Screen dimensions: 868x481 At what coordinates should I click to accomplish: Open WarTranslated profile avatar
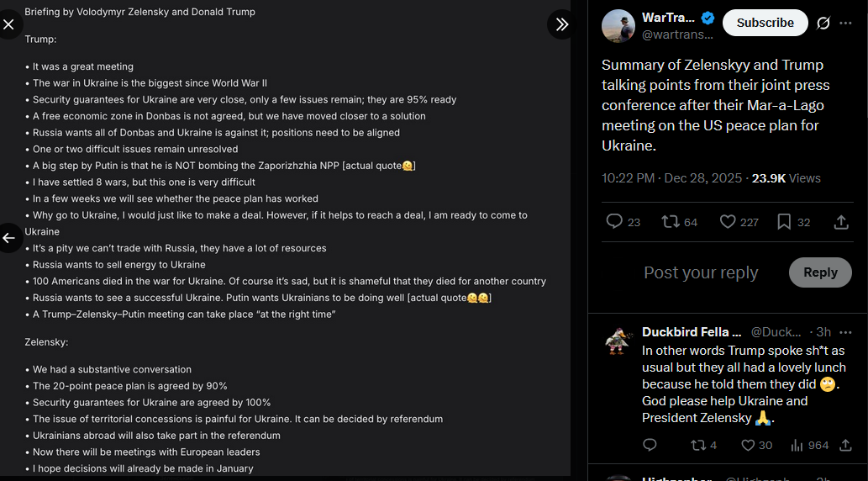[618, 26]
